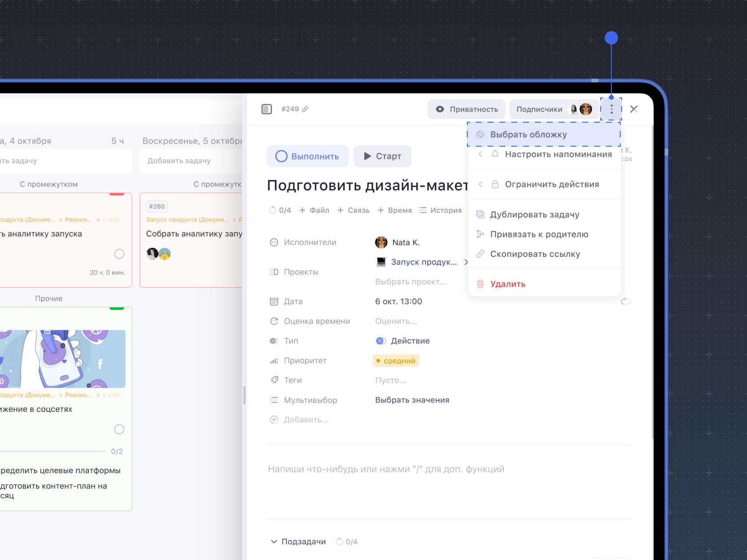
Task: Check the circle on соцсетях task card
Action: coord(119,429)
